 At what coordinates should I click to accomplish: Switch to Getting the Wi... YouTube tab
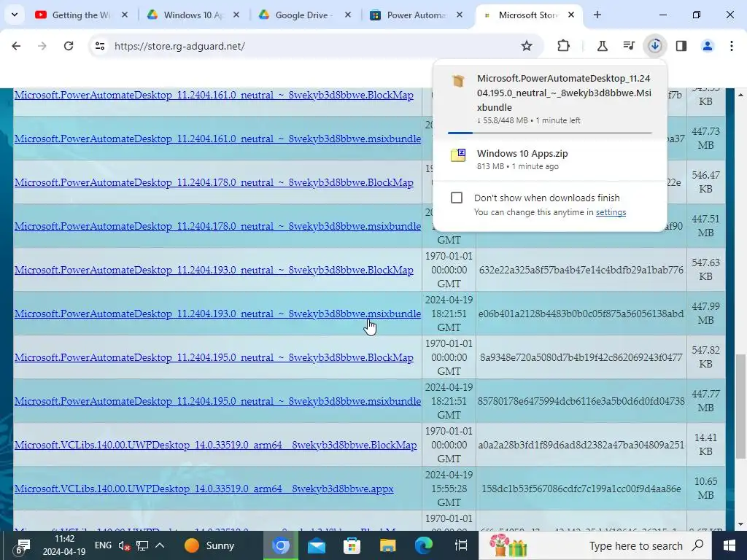[x=81, y=15]
